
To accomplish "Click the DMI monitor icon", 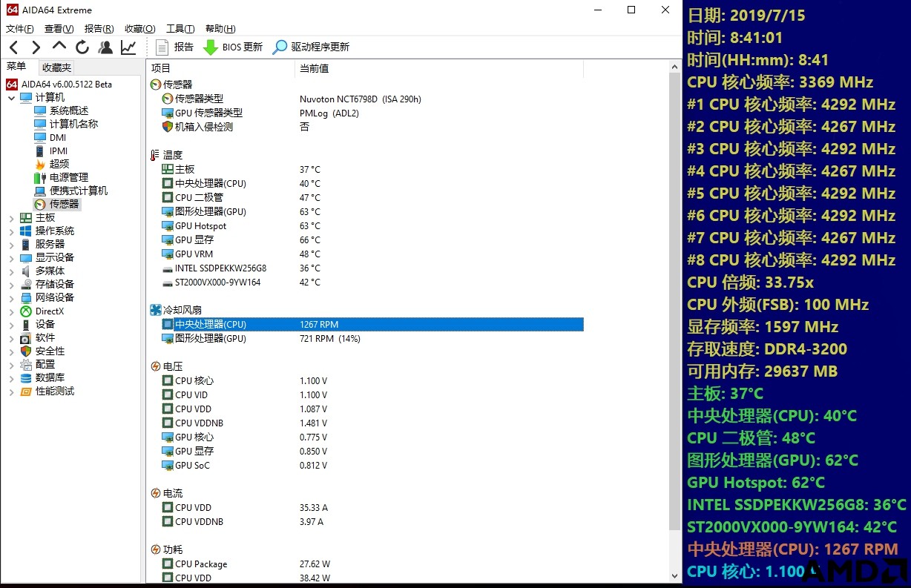I will click(40, 137).
